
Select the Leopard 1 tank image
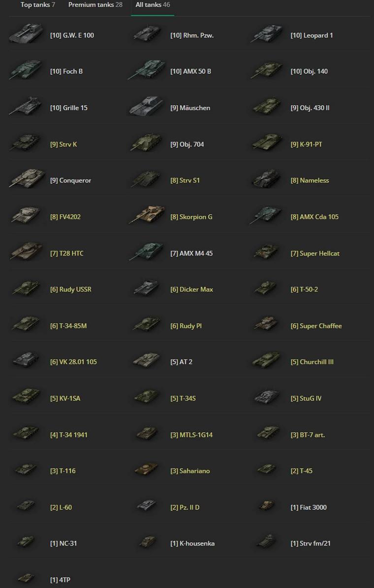pos(267,34)
